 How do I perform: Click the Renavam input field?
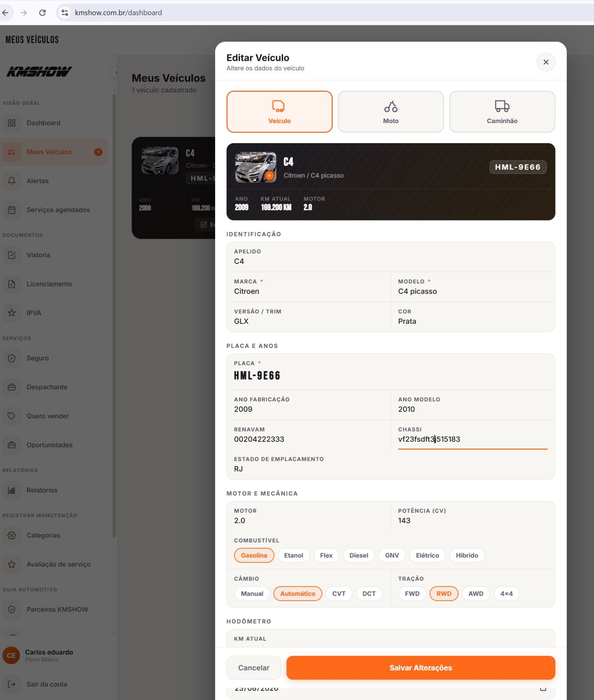(x=309, y=435)
